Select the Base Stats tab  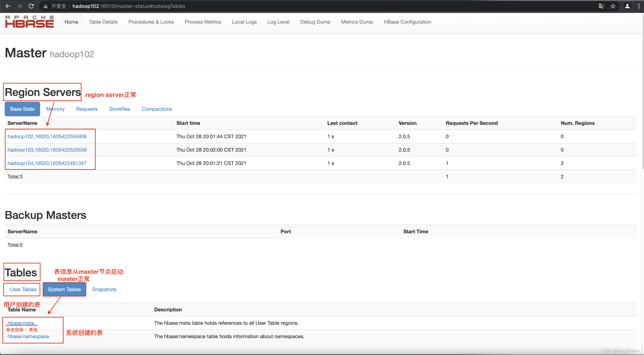pyautogui.click(x=22, y=109)
